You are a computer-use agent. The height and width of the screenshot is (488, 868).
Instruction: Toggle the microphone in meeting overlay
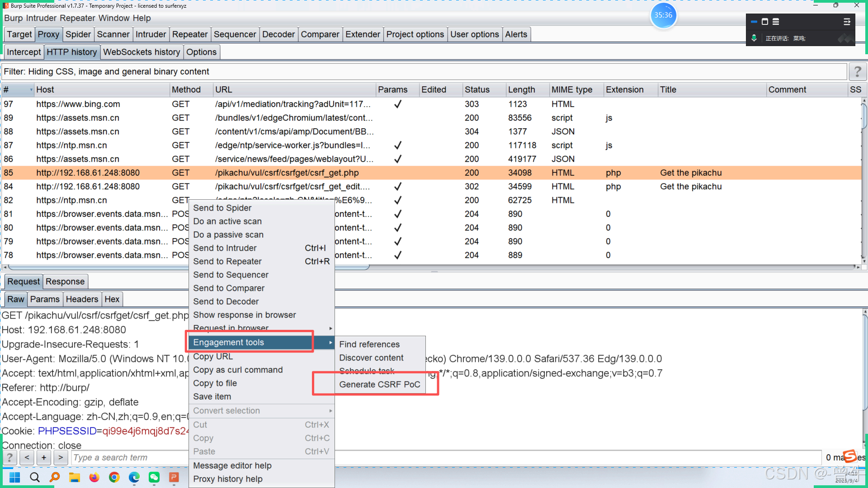click(754, 38)
